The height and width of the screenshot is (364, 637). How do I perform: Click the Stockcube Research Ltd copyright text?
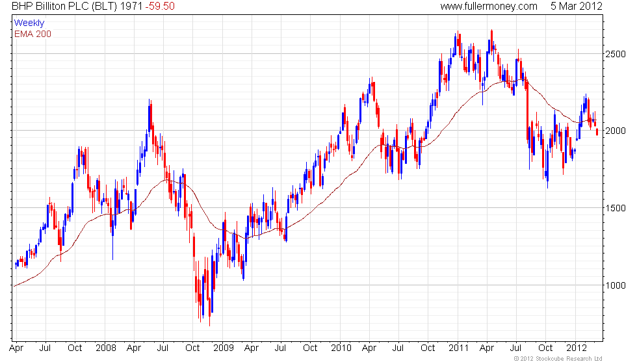(x=558, y=359)
